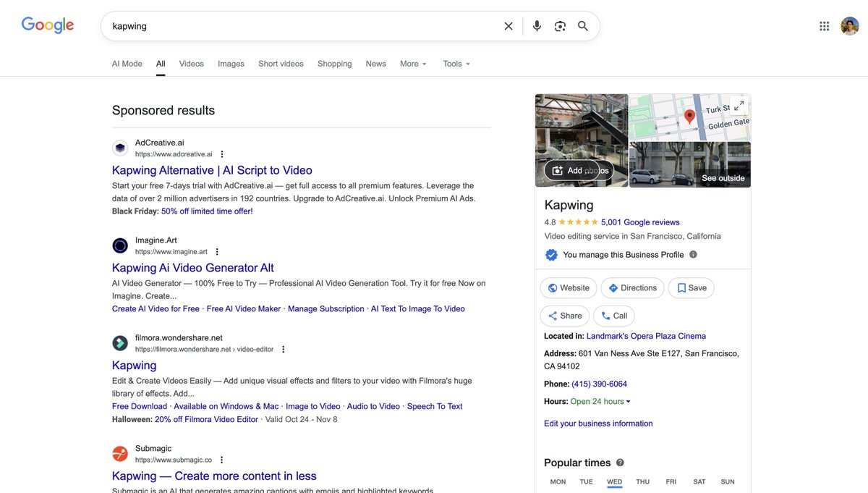Image resolution: width=868 pixels, height=493 pixels.
Task: Open Kapwing Alternative AI Script to Video
Action: pos(212,170)
